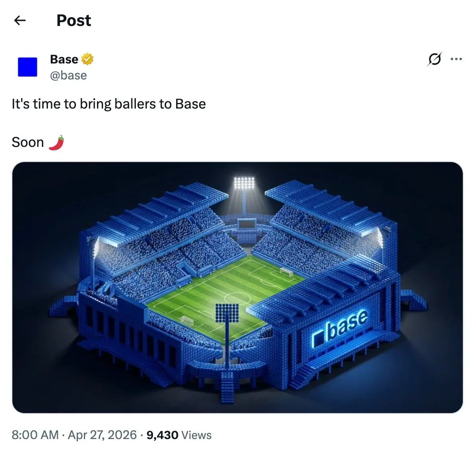Image resolution: width=476 pixels, height=455 pixels.
Task: Navigate back using the arrow icon
Action: pos(20,20)
